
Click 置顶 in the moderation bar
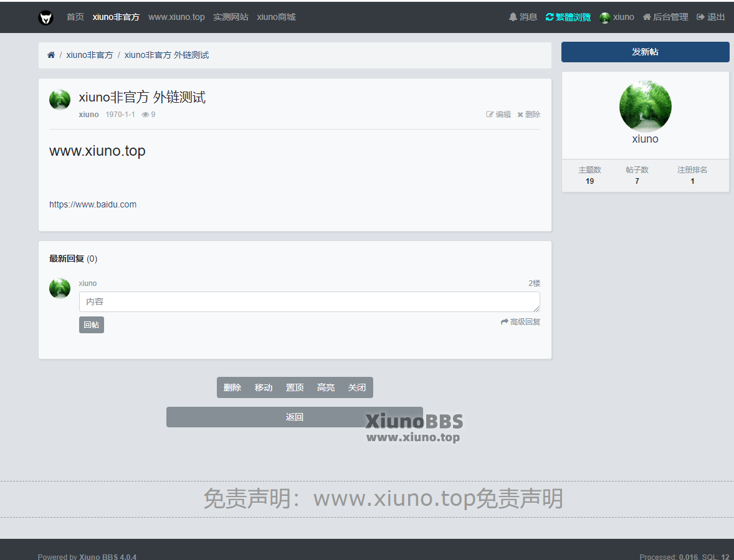tap(295, 387)
